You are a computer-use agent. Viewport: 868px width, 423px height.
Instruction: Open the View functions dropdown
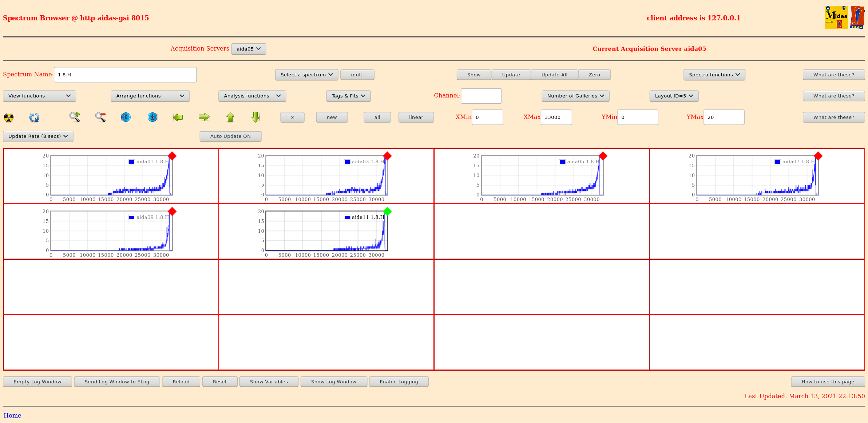(x=39, y=96)
